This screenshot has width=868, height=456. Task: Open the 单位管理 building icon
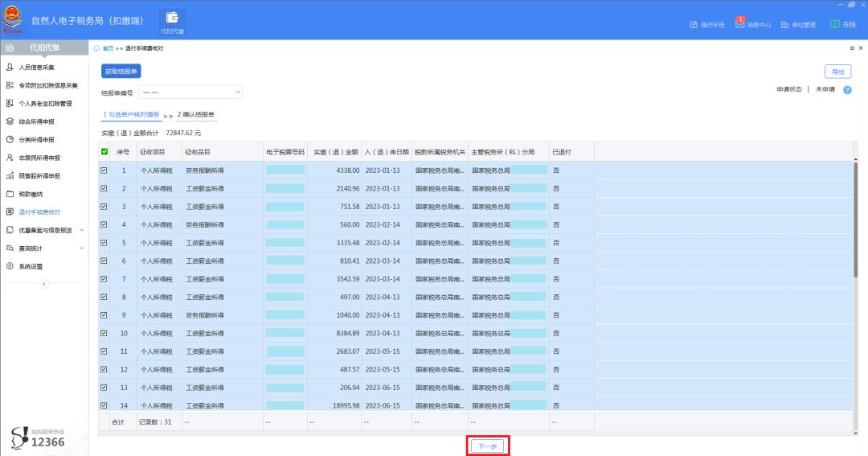coord(784,25)
